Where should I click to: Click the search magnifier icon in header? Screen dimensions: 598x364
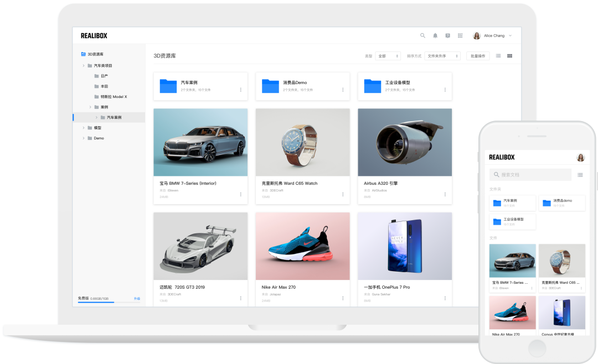[x=422, y=35]
